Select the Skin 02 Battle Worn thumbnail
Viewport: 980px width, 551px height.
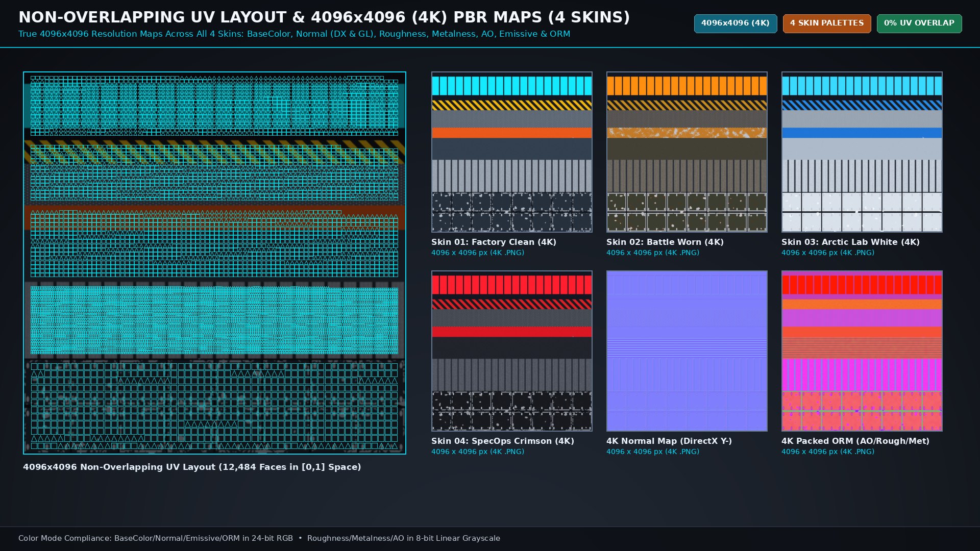(687, 152)
